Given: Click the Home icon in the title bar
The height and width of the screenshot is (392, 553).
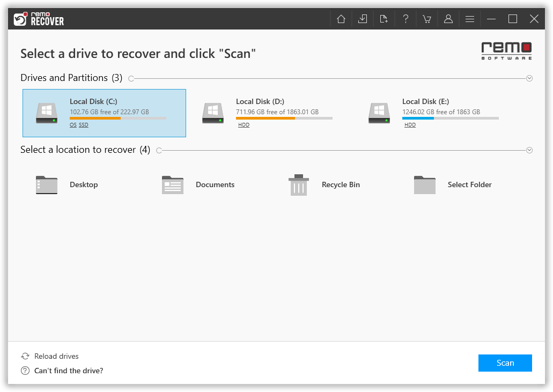Looking at the screenshot, I should click(341, 18).
